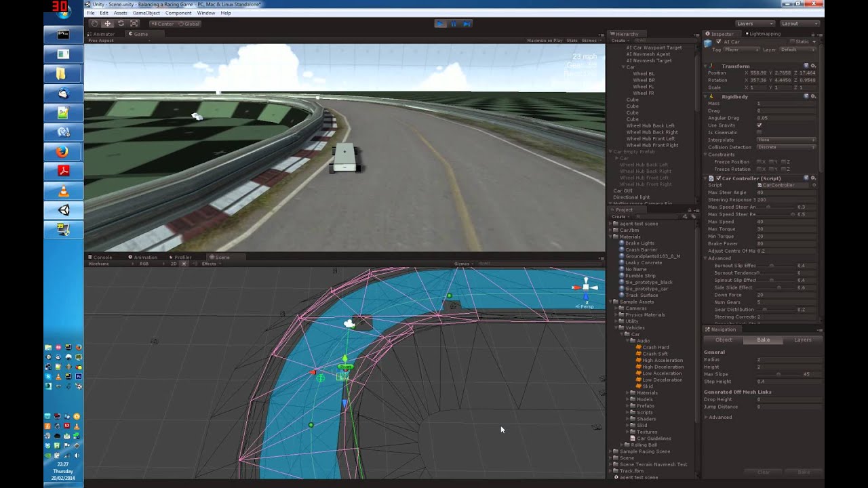The height and width of the screenshot is (488, 868).
Task: Switch to the Animator tab
Action: pyautogui.click(x=103, y=33)
